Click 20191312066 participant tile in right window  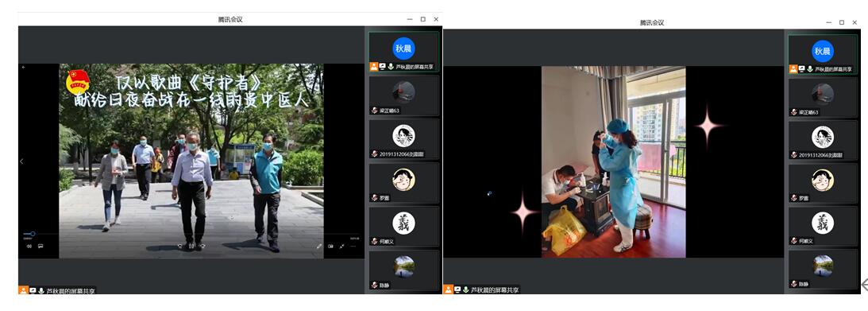point(823,139)
